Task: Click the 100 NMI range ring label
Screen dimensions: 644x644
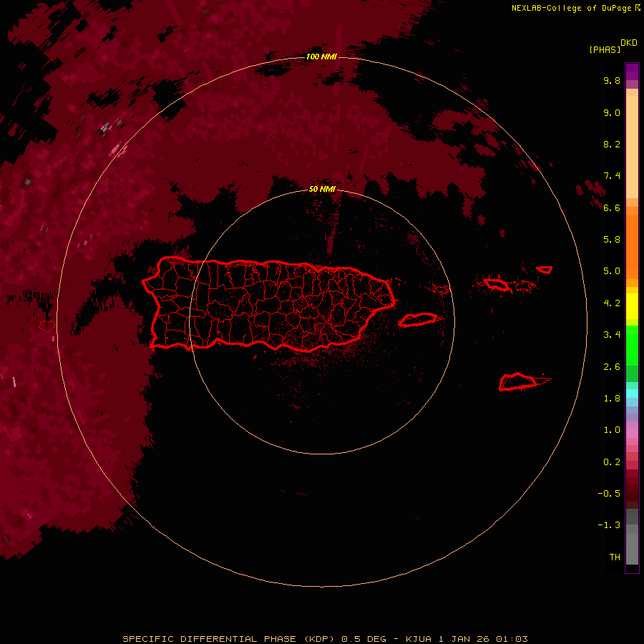Action: (321, 57)
